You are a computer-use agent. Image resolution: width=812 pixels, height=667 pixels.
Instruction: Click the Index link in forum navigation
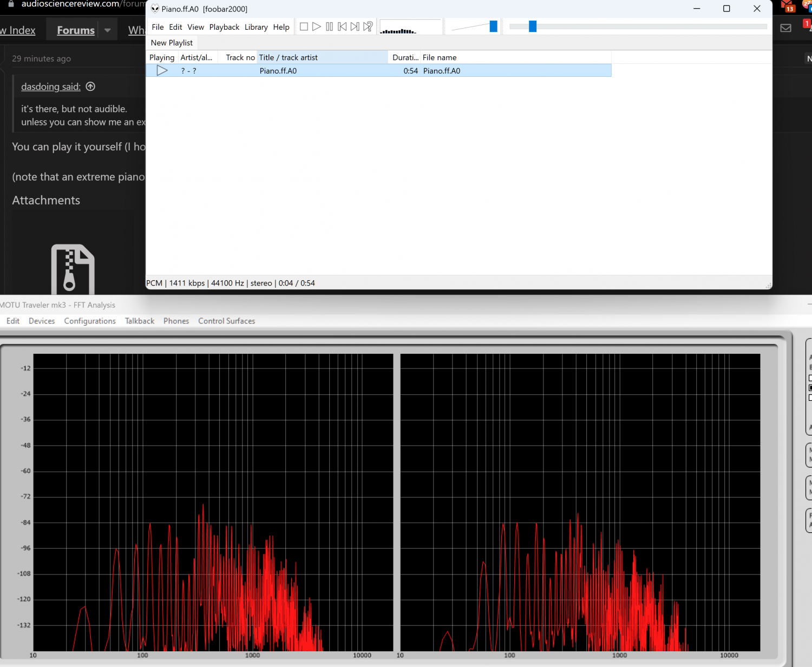[18, 30]
